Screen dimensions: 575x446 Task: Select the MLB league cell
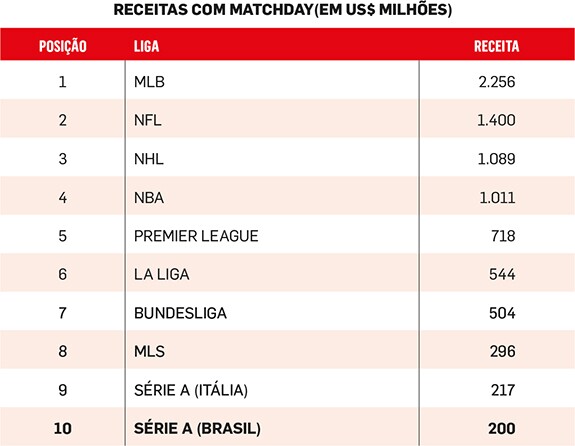149,82
